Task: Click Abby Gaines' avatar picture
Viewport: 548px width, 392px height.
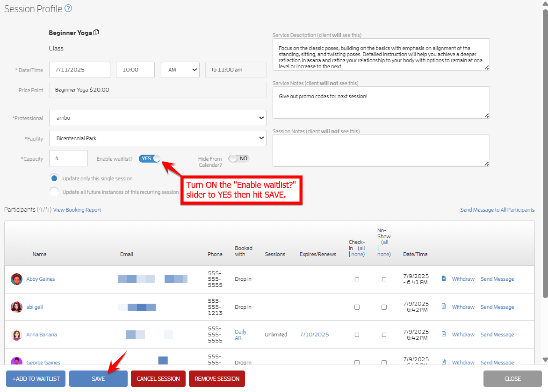Action: click(16, 279)
